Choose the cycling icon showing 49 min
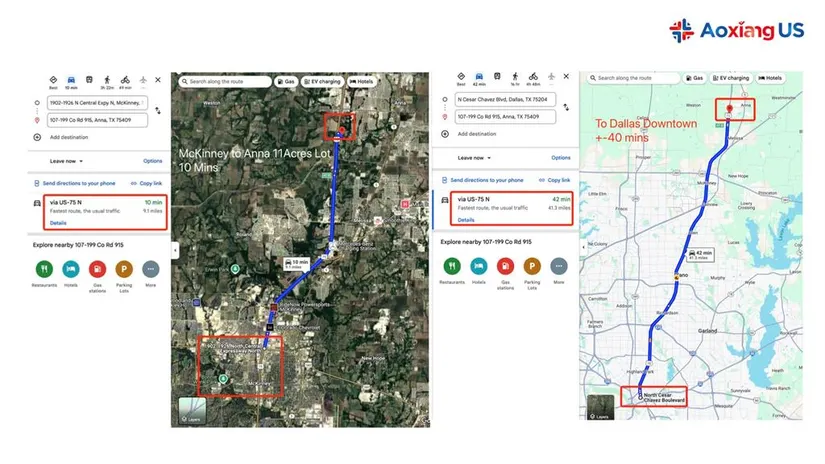Image resolution: width=825 pixels, height=464 pixels. coord(125,79)
